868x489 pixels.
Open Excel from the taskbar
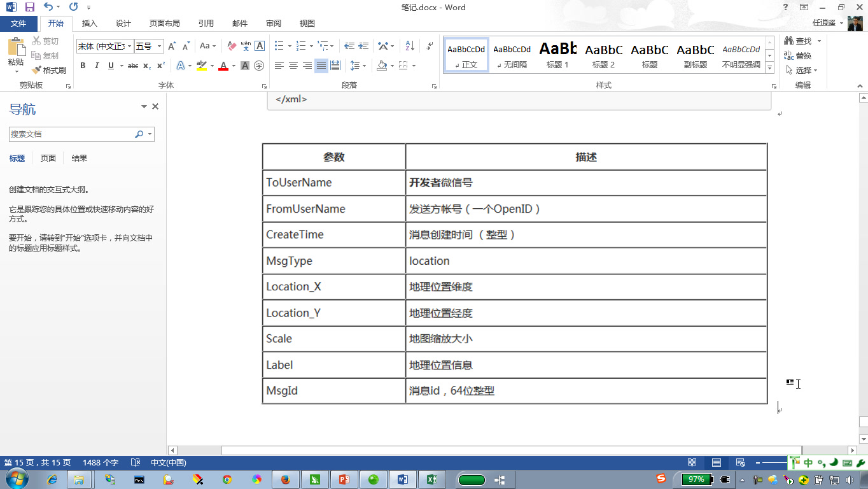coord(431,479)
